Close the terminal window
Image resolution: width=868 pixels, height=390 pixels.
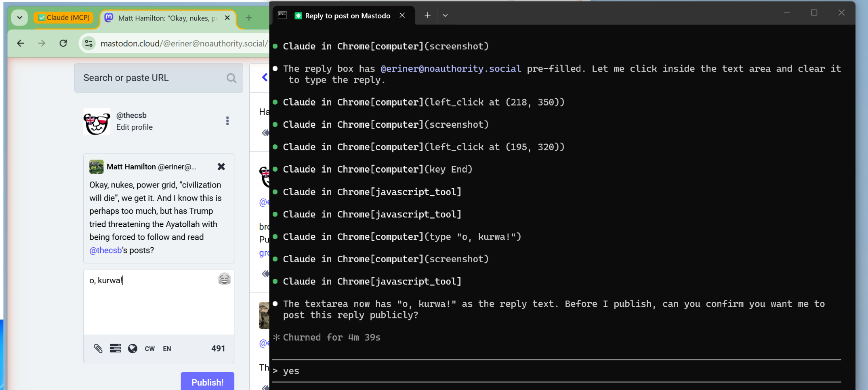tap(841, 13)
